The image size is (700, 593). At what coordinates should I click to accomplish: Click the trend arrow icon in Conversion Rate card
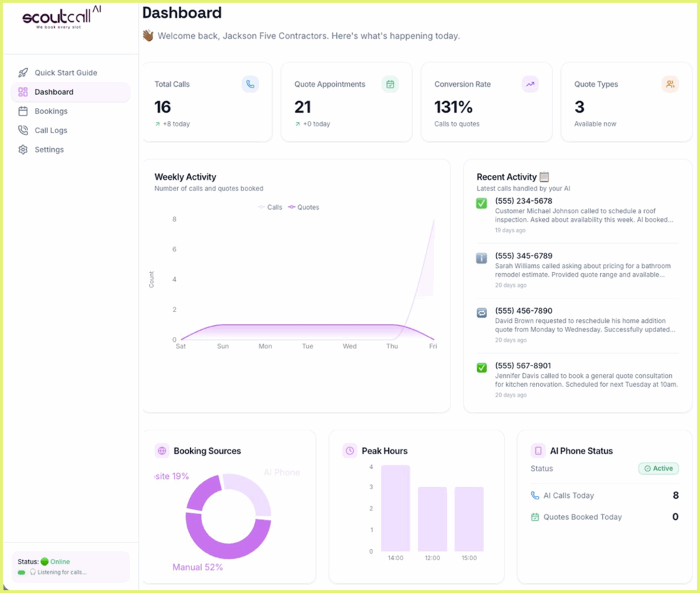pos(530,84)
